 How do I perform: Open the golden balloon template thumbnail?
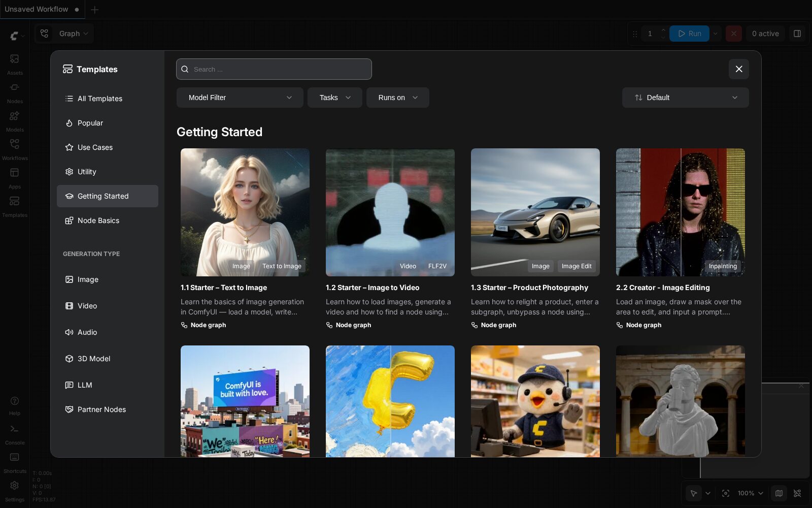[390, 401]
